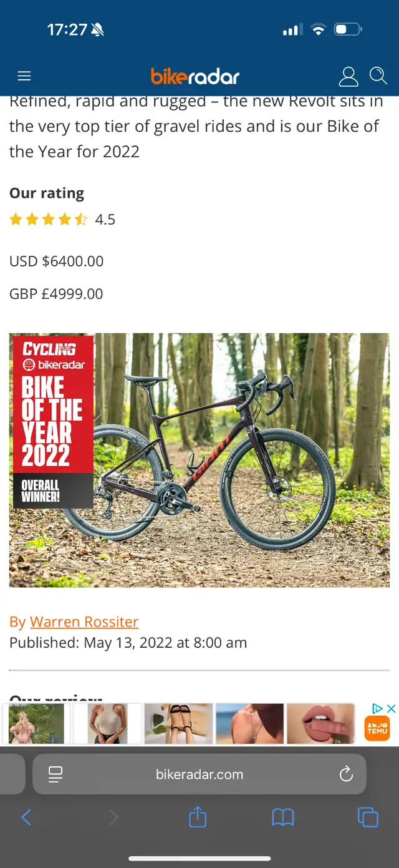The height and width of the screenshot is (868, 399).
Task: Tap the Bike of the Year 2022 badge
Action: click(54, 421)
